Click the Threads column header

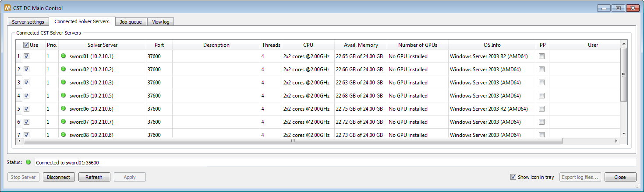coord(271,45)
